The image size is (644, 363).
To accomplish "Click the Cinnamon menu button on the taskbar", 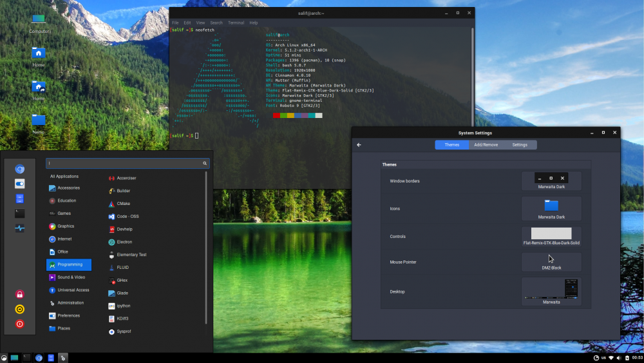I will click(4, 358).
